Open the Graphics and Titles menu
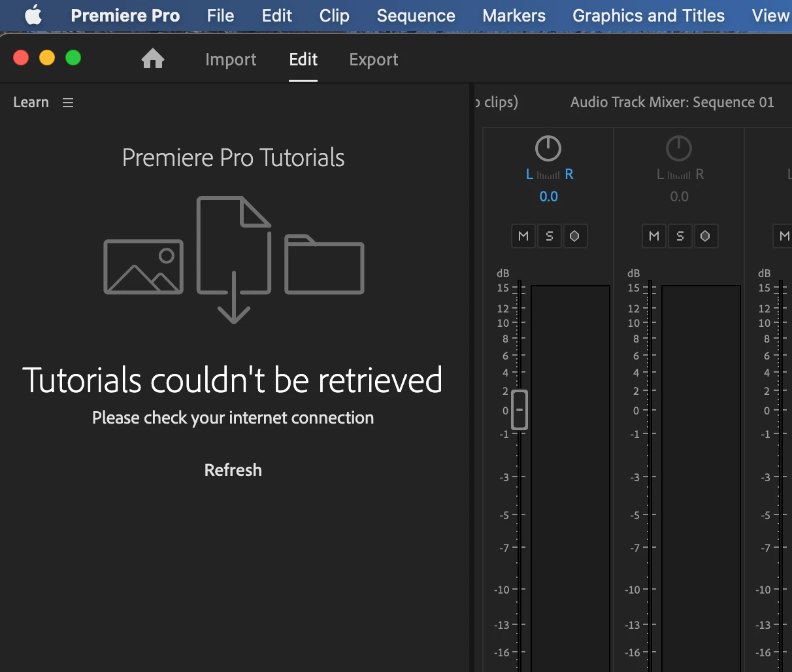Viewport: 792px width, 672px height. [648, 16]
